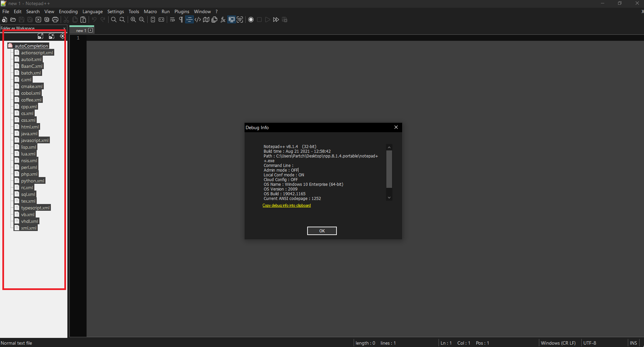Click the Close document toolbar icon

click(38, 20)
